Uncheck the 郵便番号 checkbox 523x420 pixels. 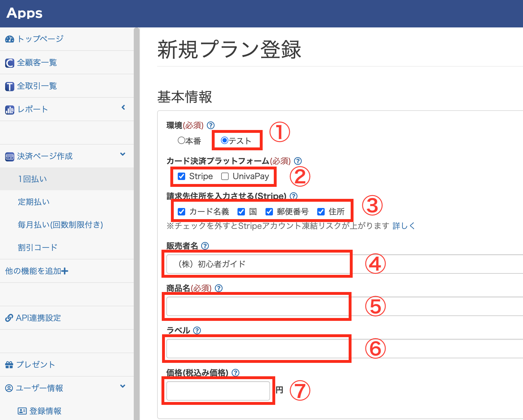(269, 211)
